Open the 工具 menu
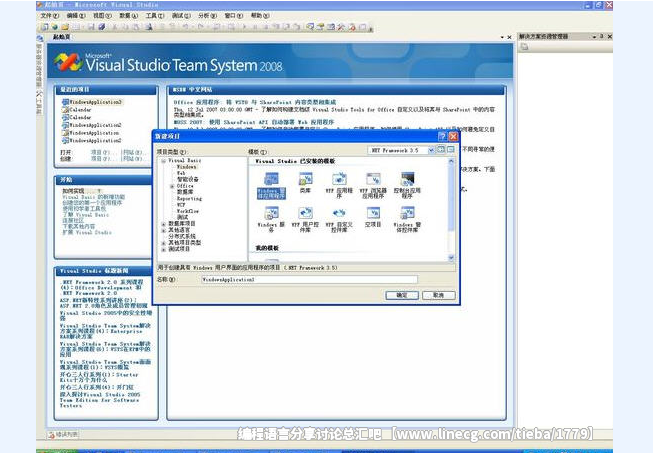 coord(155,15)
